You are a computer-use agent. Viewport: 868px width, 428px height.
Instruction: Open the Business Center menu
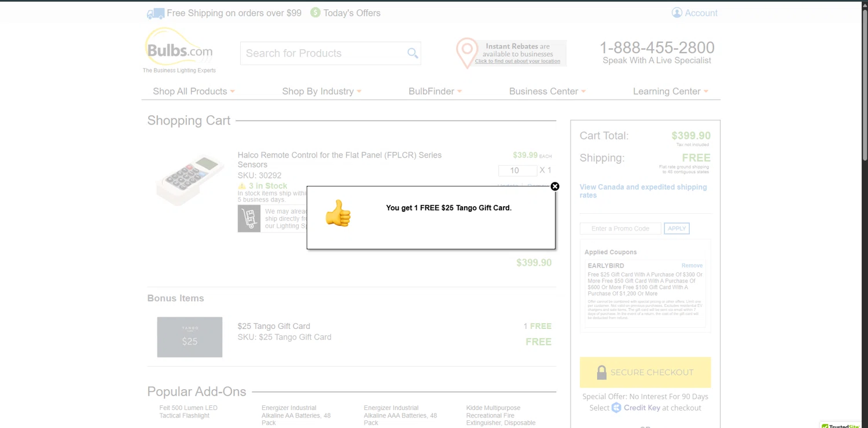tap(547, 91)
